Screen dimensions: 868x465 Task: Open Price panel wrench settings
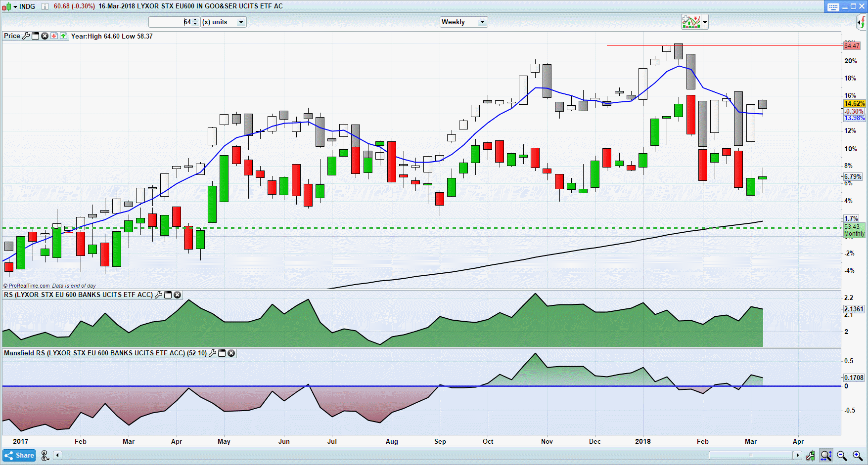pyautogui.click(x=26, y=36)
